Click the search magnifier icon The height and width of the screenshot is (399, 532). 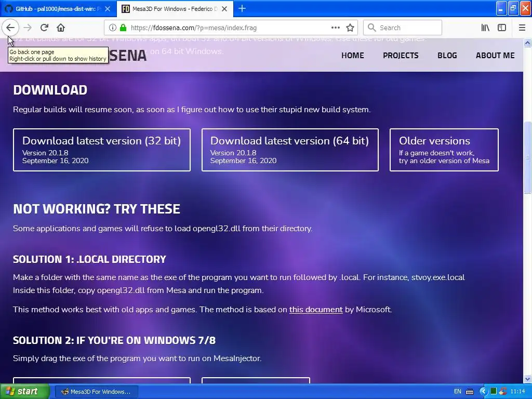tap(372, 28)
